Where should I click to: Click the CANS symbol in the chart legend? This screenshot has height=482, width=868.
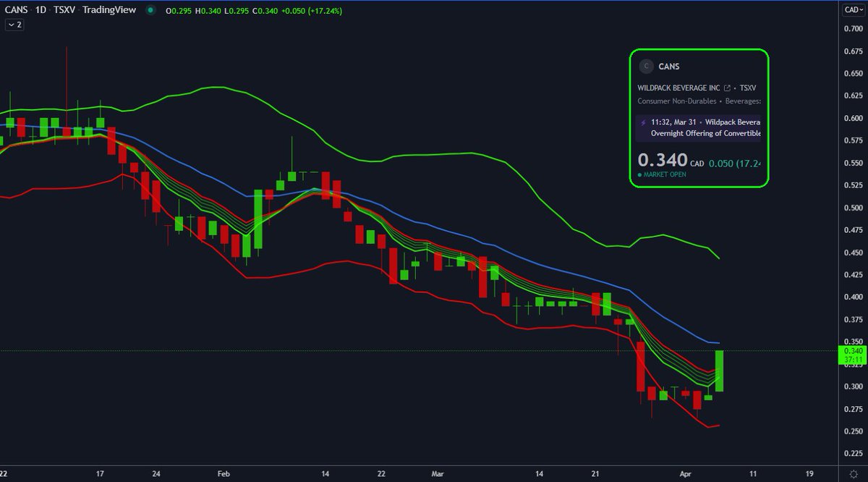[x=14, y=10]
